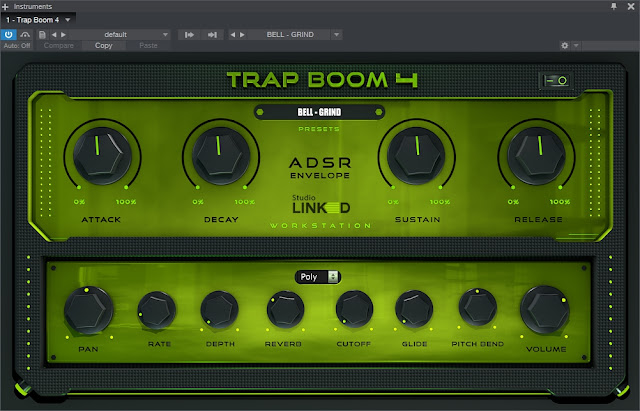The height and width of the screenshot is (411, 640).
Task: Select previous program left of BELL - GRIND
Action: click(x=233, y=35)
